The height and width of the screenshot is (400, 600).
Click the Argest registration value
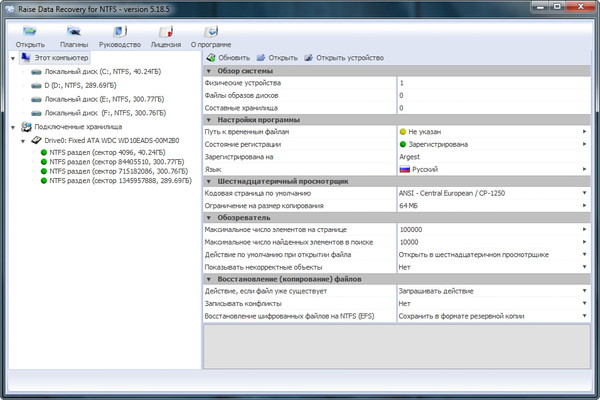(409, 157)
